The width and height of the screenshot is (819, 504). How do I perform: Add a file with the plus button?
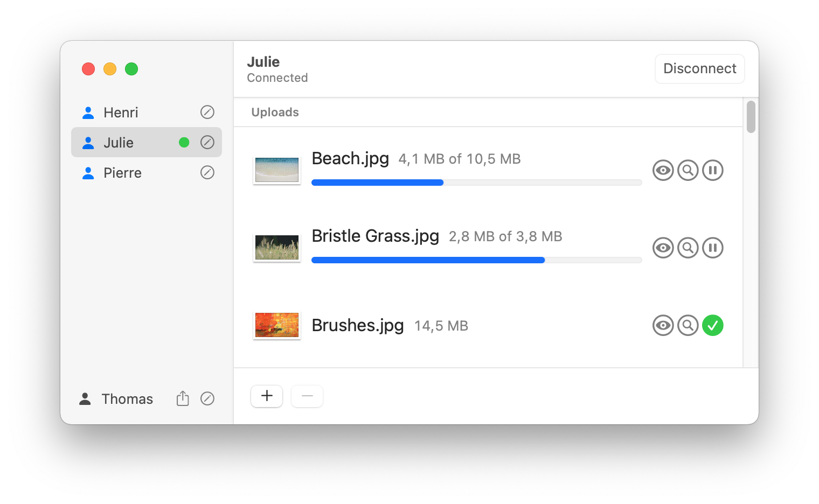pos(267,396)
